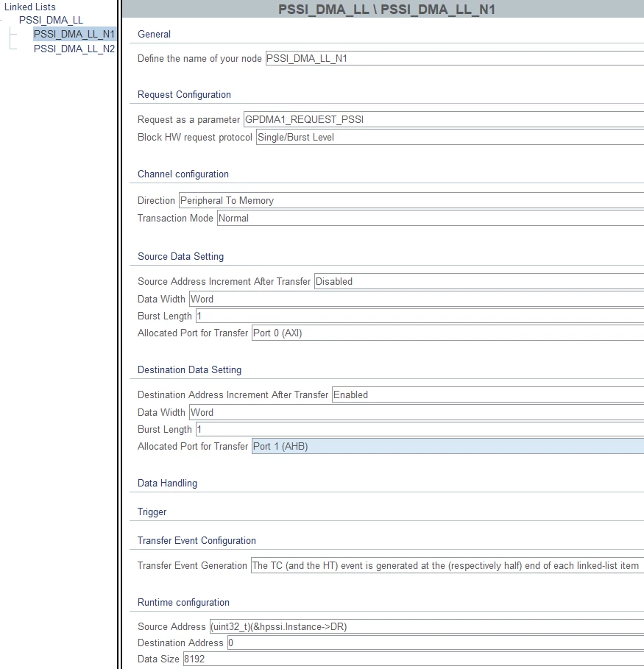Expand the Data Handling section
This screenshot has height=669, width=644.
[x=167, y=484]
